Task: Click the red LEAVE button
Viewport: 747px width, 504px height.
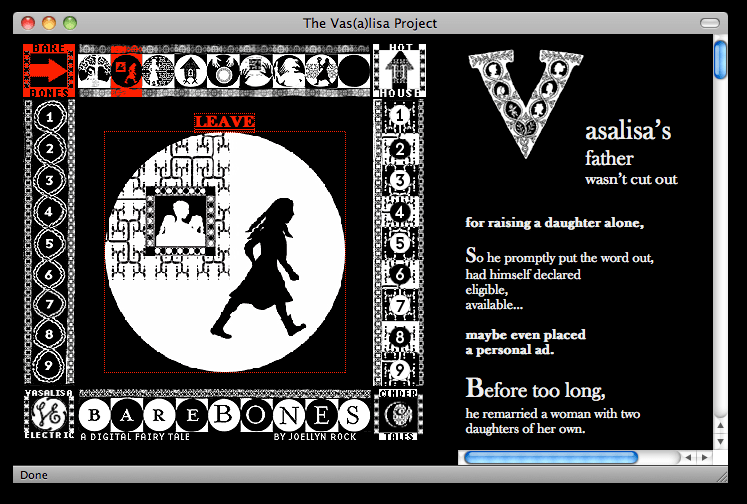Action: (224, 122)
